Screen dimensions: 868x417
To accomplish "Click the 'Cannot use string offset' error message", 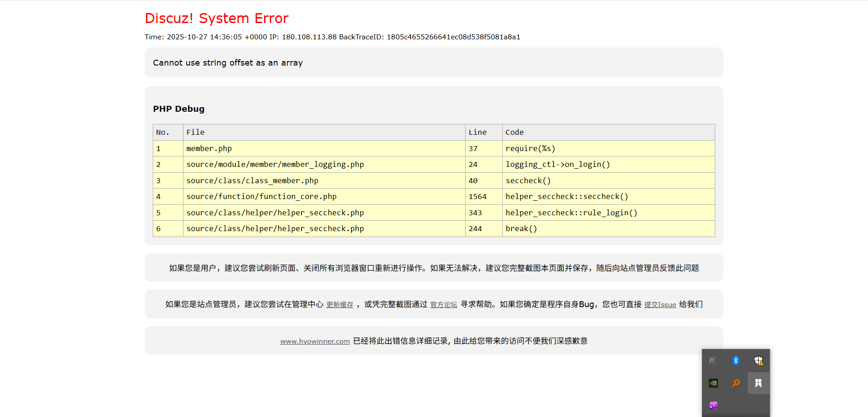I will [227, 63].
